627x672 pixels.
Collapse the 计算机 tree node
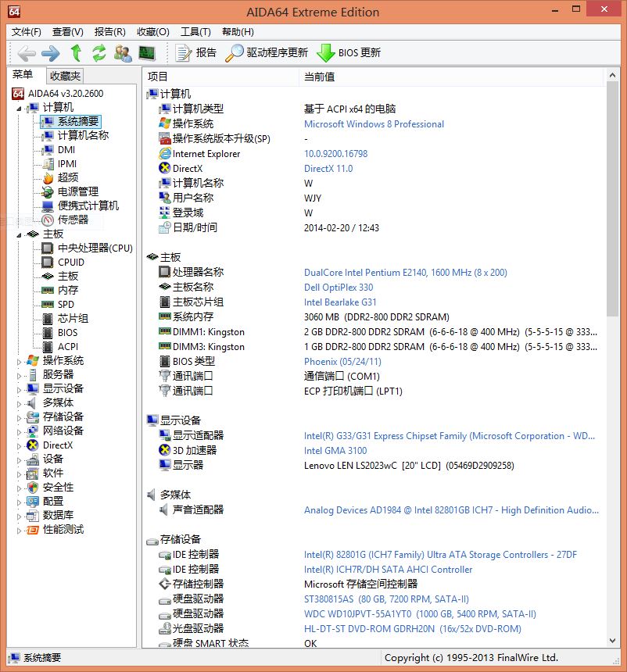(19, 108)
